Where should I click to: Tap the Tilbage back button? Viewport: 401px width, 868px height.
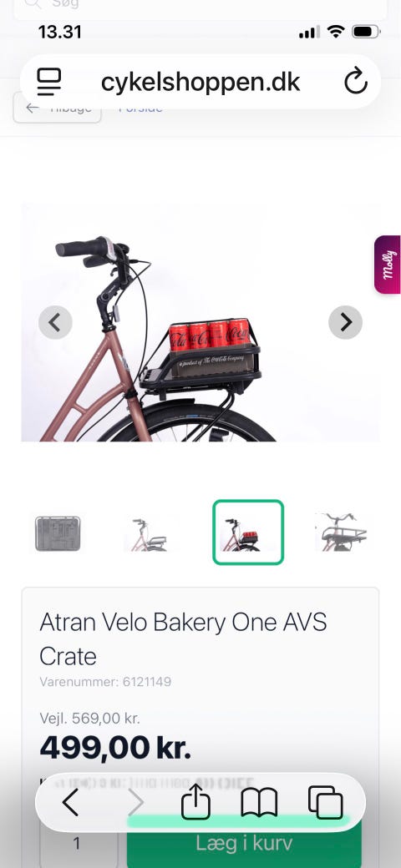(58, 108)
